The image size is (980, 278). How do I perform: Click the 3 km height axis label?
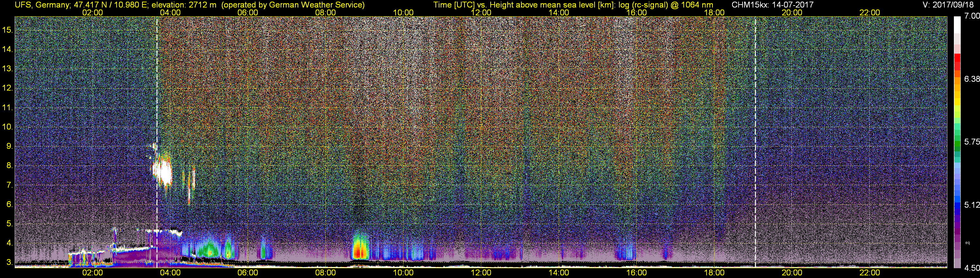[x=9, y=262]
